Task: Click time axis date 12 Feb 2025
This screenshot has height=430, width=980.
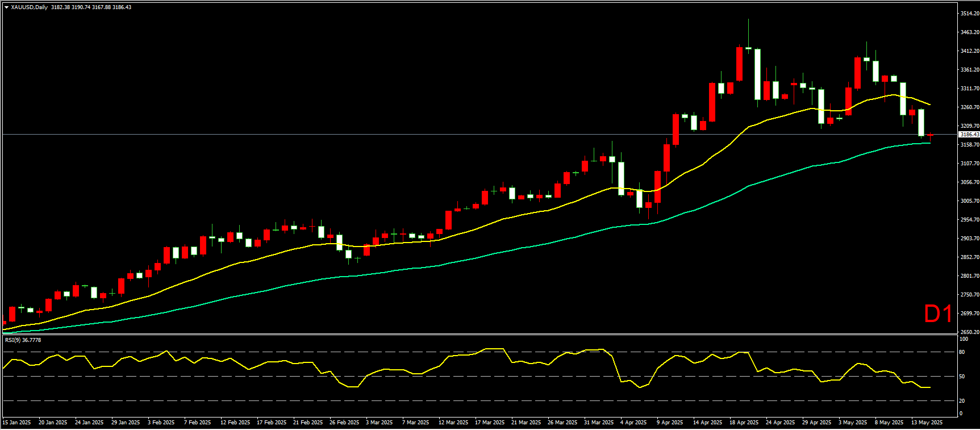Action: click(235, 423)
